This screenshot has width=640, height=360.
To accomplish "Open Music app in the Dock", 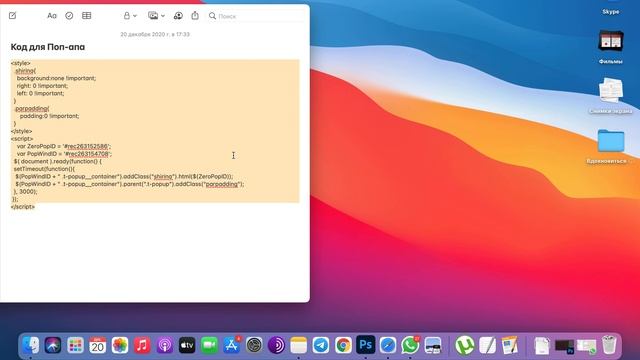I will [x=142, y=345].
